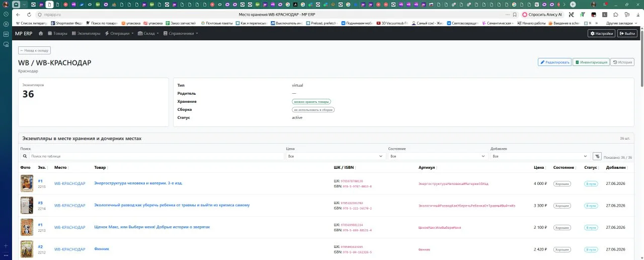Viewport: 644px width, 260px height.
Task: Click the Редактировать edit button
Action: (555, 62)
